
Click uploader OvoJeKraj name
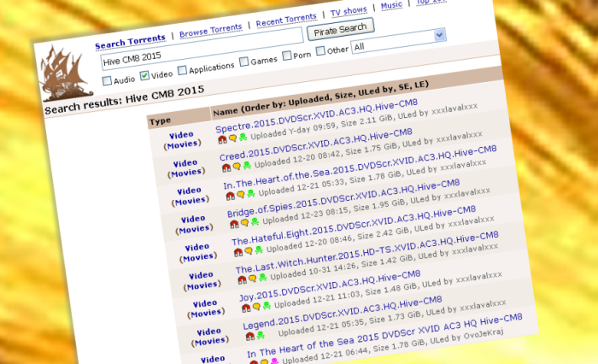tap(484, 334)
